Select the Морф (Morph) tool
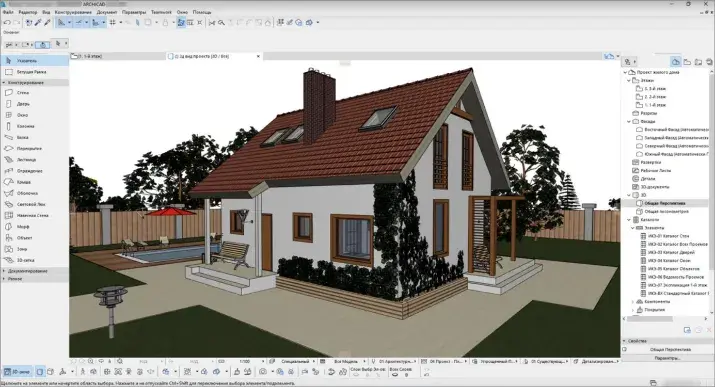Viewport: 715px width, 387px height. click(35, 227)
